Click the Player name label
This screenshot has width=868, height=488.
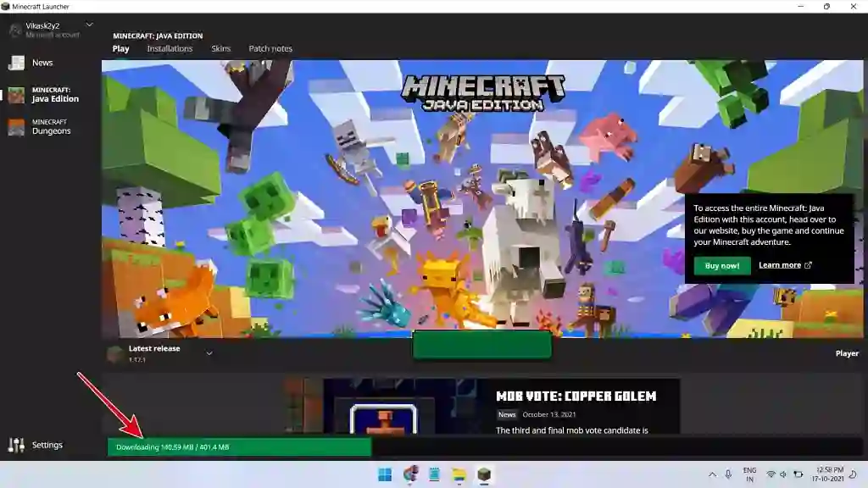(x=847, y=353)
